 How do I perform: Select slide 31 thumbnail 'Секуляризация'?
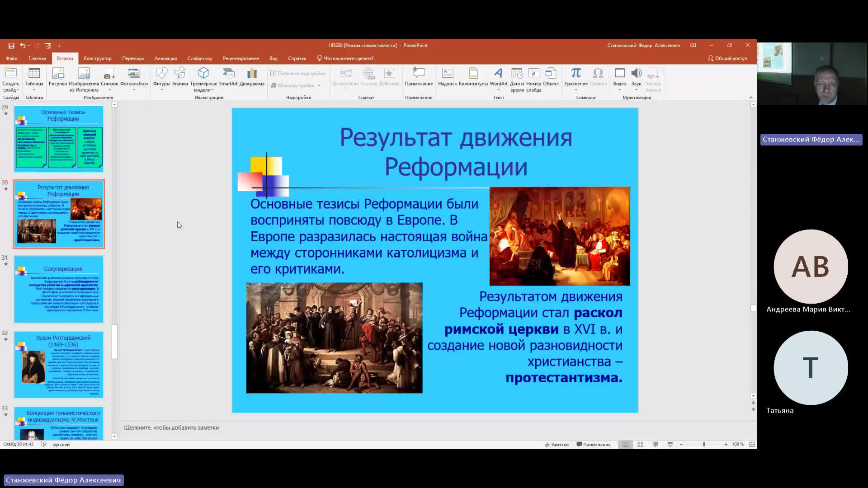pyautogui.click(x=59, y=290)
